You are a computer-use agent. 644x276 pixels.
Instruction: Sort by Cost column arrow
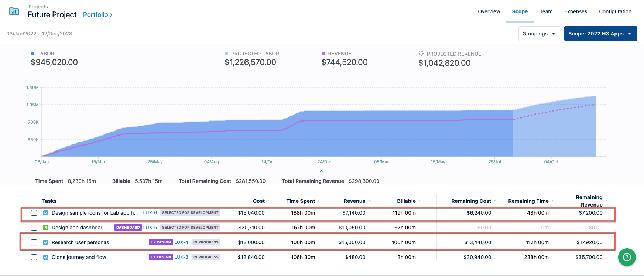(x=269, y=201)
